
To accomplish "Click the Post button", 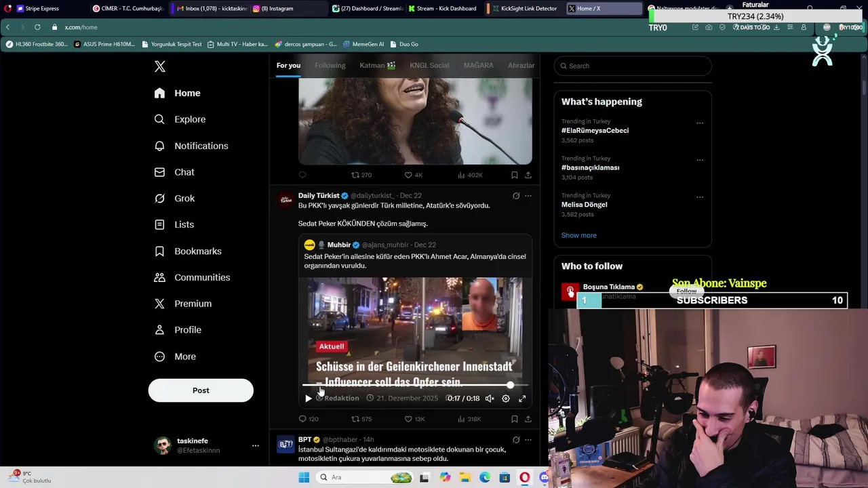I will (x=201, y=390).
